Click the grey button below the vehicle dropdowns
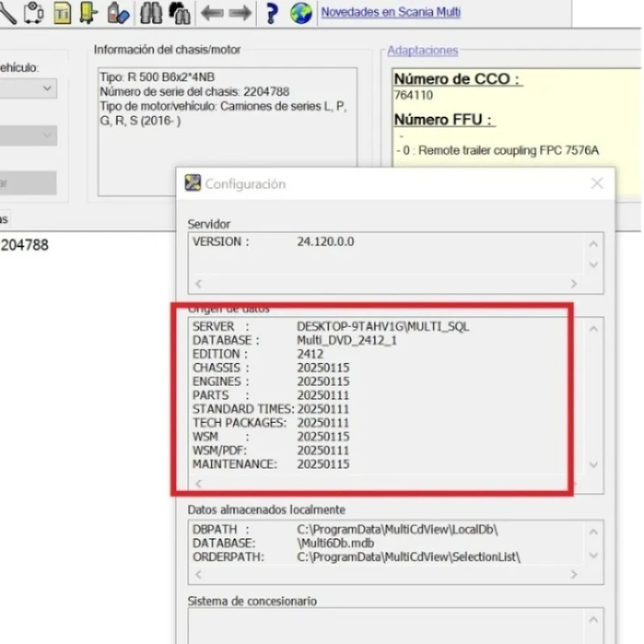 tap(28, 183)
